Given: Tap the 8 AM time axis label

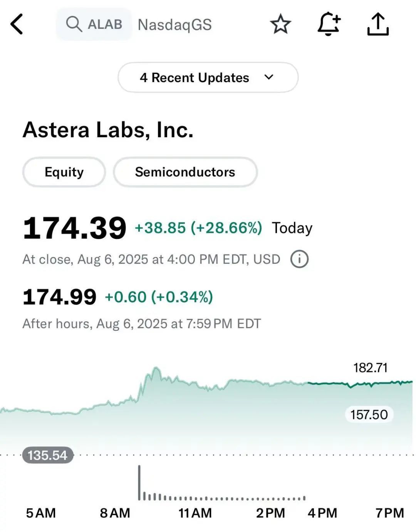Looking at the screenshot, I should (115, 513).
